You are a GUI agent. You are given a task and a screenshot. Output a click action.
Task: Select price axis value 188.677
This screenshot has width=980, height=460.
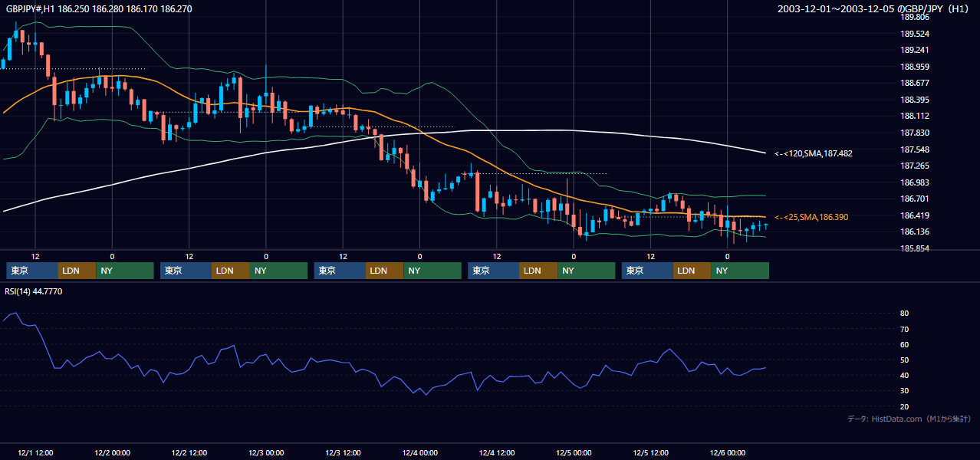pyautogui.click(x=914, y=83)
